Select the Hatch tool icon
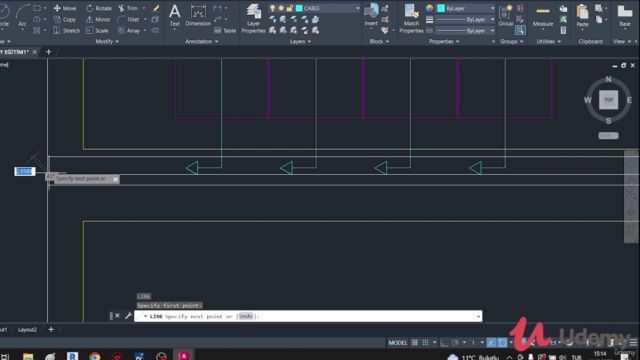 37,30
